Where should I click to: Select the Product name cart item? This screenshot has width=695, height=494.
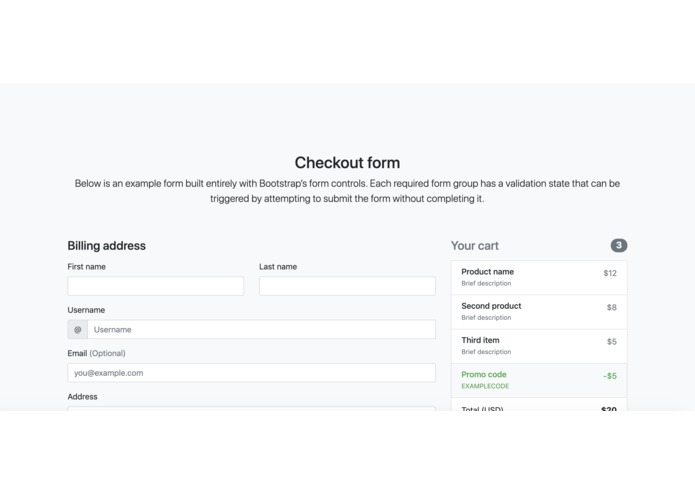pos(539,277)
